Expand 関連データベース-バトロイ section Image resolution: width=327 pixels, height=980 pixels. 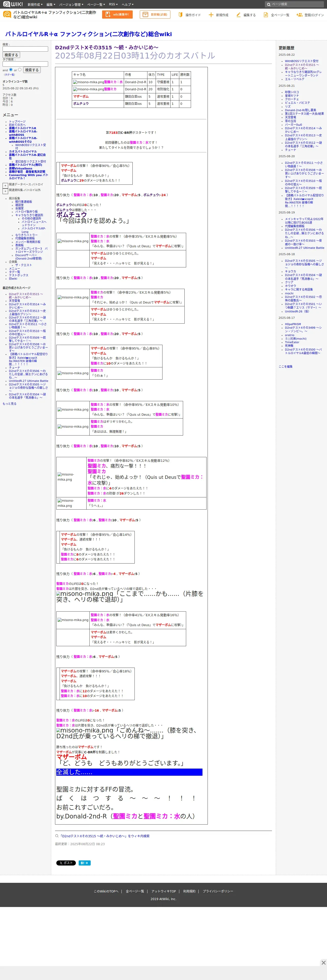(5, 185)
